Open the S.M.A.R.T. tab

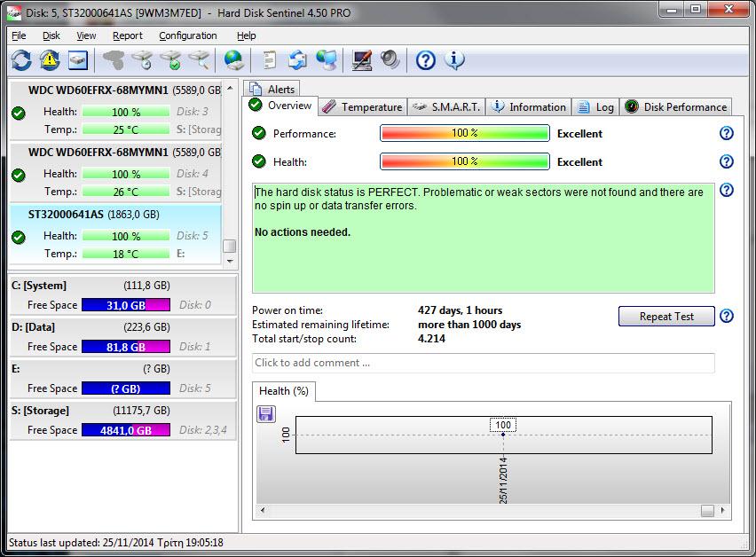pyautogui.click(x=446, y=107)
